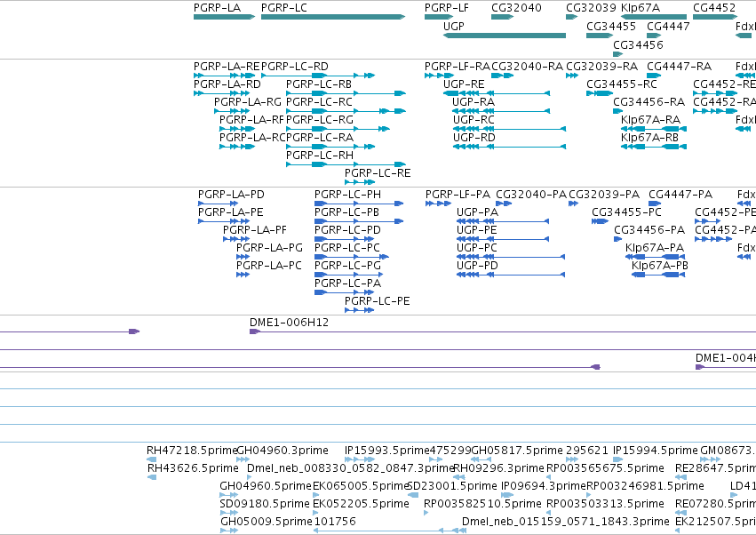
Task: Click the PGRP-LA gene label
Action: [217, 8]
